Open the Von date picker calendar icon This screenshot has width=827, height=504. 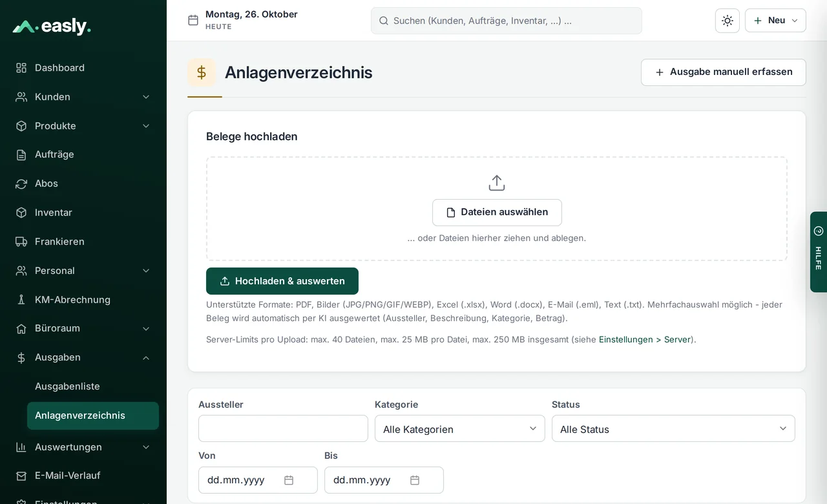[x=289, y=480]
